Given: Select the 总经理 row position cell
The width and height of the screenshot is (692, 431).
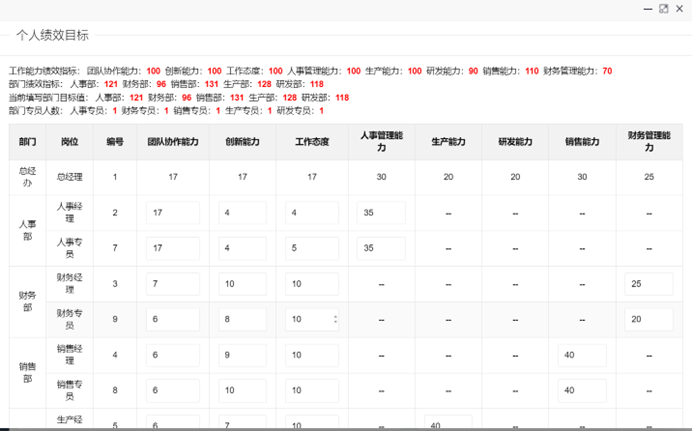Looking at the screenshot, I should tap(69, 177).
